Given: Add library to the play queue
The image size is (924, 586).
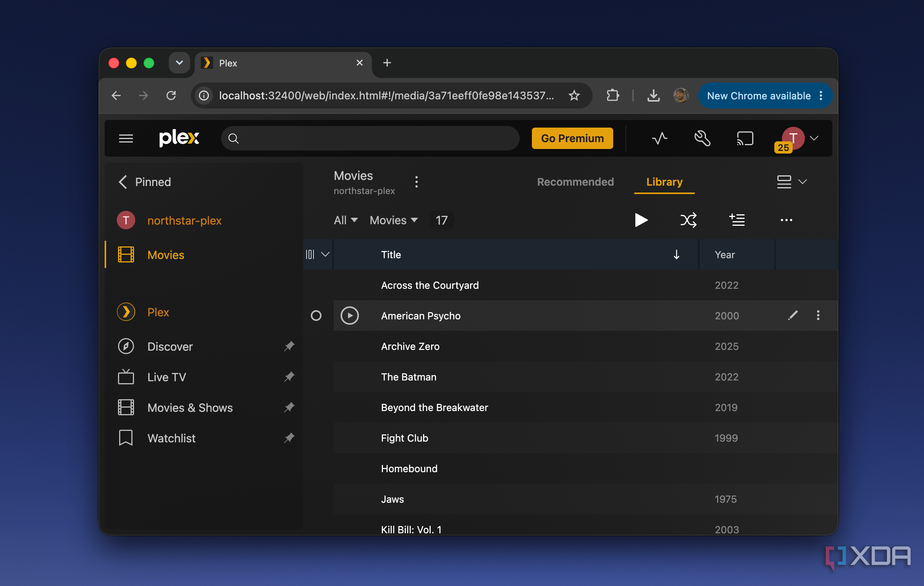Looking at the screenshot, I should click(737, 220).
